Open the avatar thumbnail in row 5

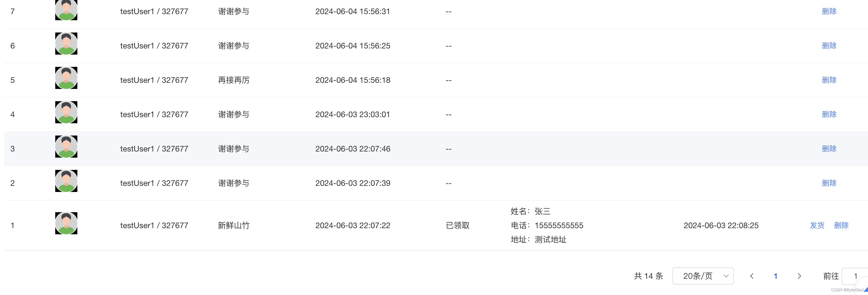pyautogui.click(x=66, y=78)
